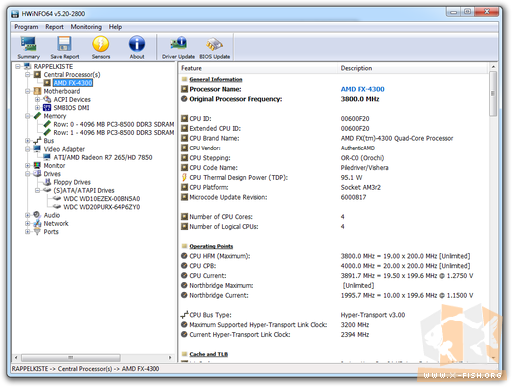Screen dimensions: 512x387
Task: Open the Help menu
Action: click(x=115, y=27)
